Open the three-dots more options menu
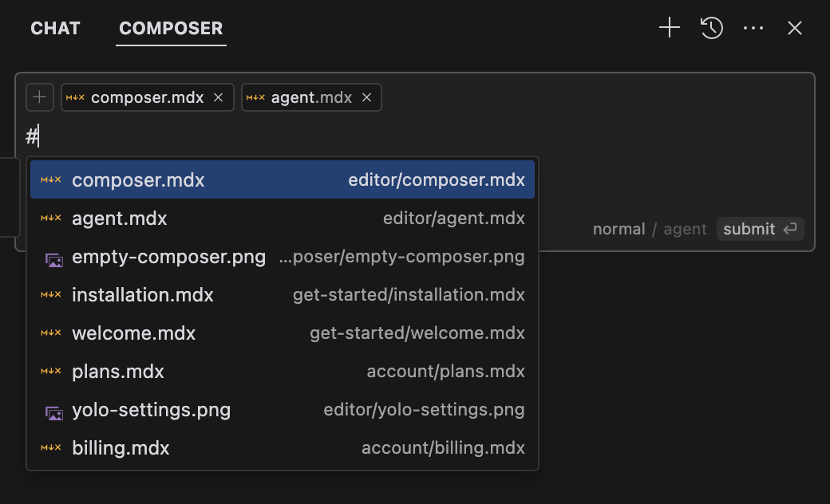Screen dimensions: 830x504 pos(753,27)
